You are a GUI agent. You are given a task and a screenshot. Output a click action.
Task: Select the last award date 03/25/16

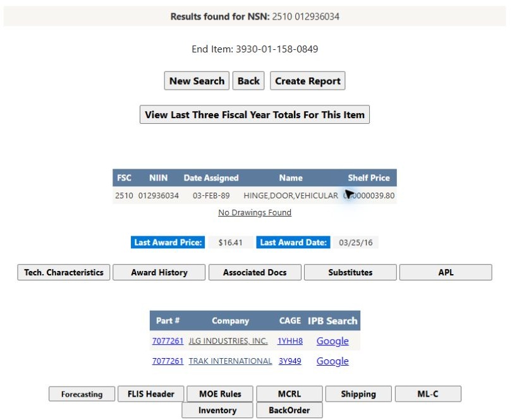coord(356,243)
